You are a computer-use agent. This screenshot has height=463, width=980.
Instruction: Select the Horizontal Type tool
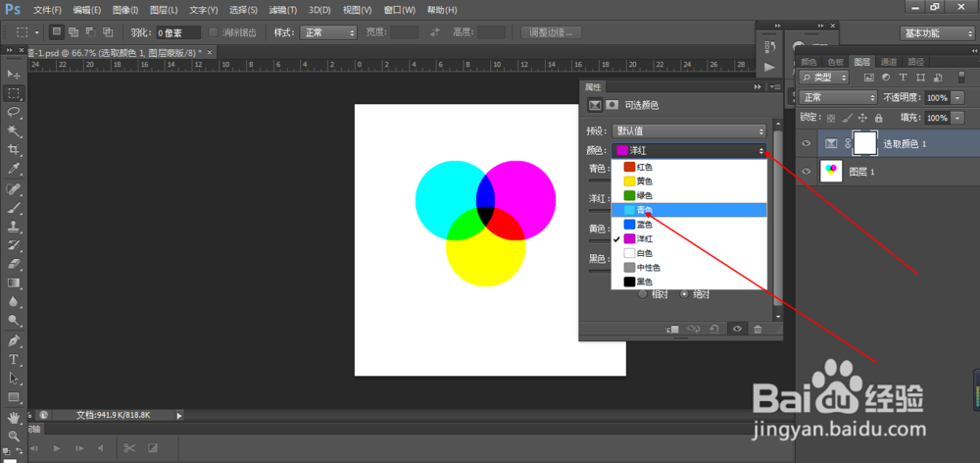pyautogui.click(x=13, y=360)
